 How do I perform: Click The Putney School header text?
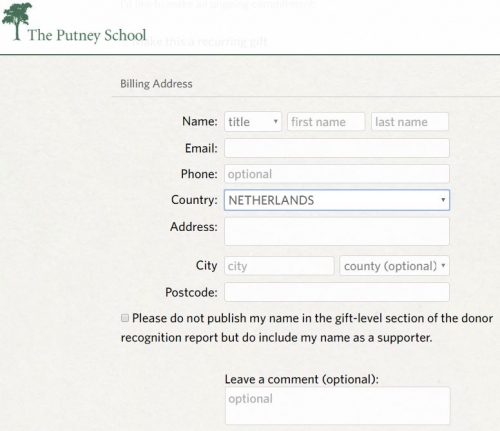pyautogui.click(x=87, y=35)
